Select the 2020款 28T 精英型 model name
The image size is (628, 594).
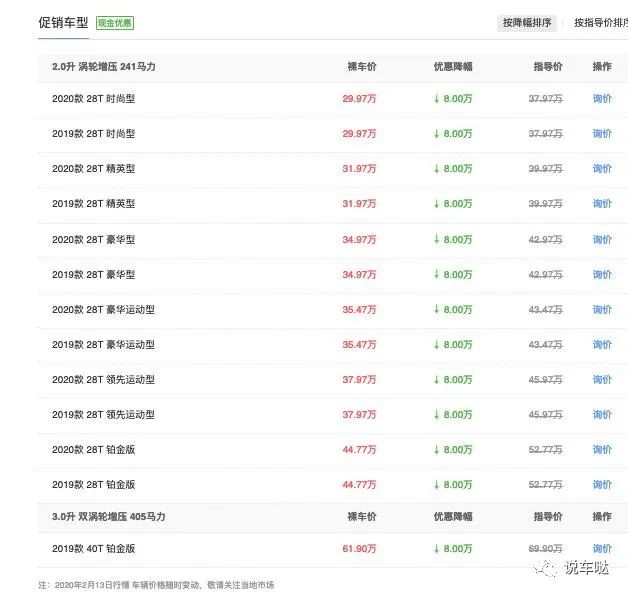coord(93,169)
